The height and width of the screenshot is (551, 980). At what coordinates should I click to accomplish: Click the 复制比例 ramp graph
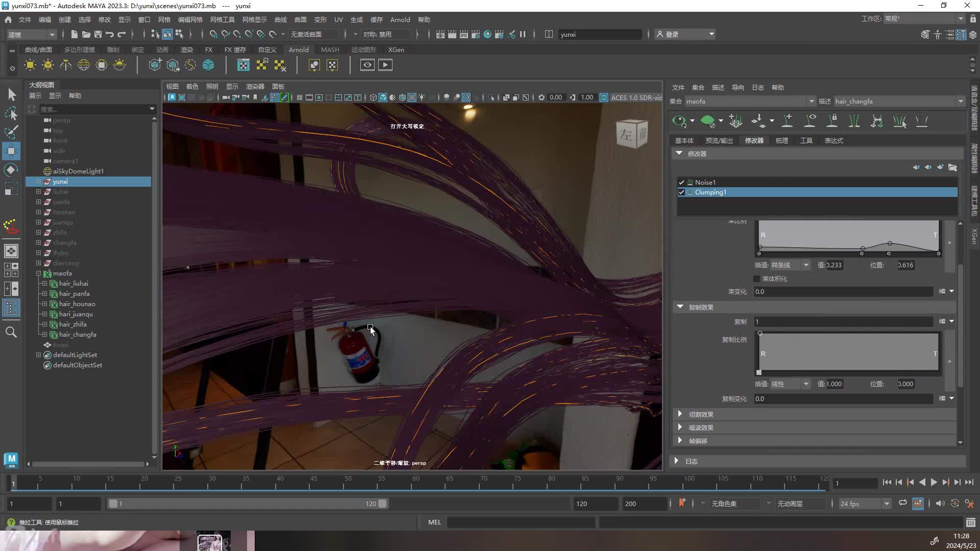[848, 353]
